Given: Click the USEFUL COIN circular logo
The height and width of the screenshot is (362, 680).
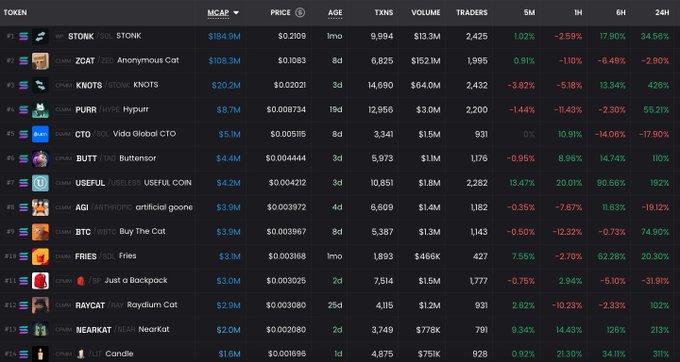Looking at the screenshot, I should [40, 183].
